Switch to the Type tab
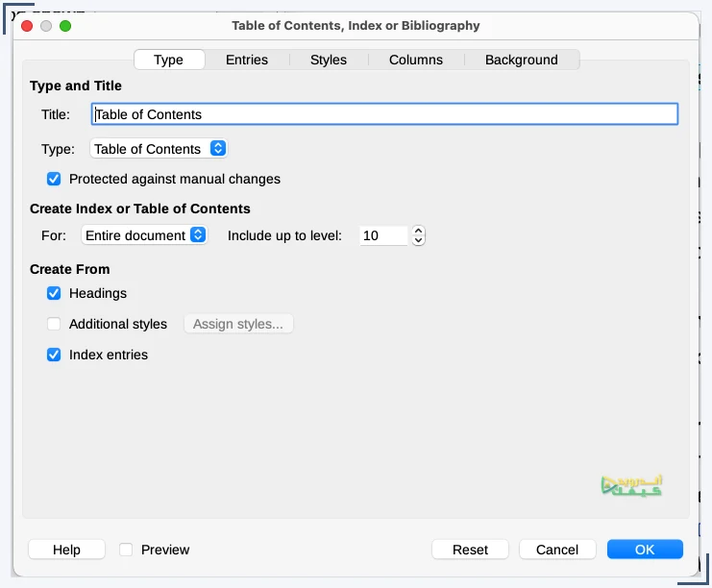The width and height of the screenshot is (712, 588). pyautogui.click(x=169, y=60)
